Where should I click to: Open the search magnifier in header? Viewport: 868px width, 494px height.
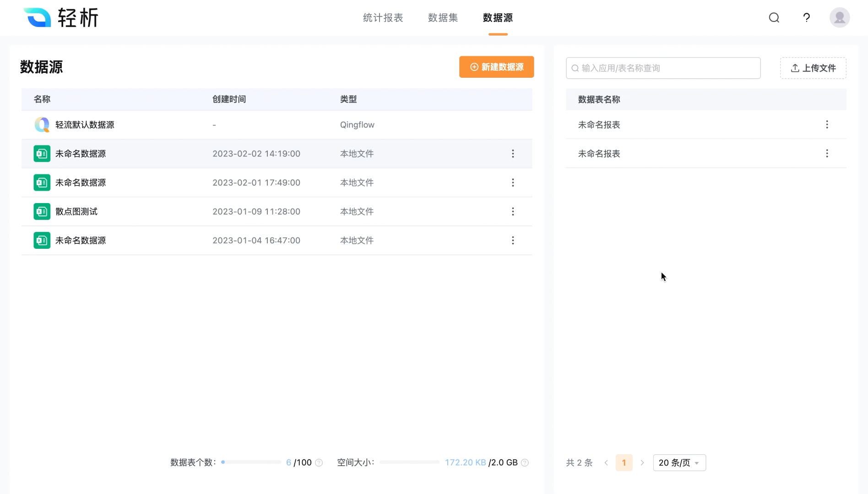pyautogui.click(x=774, y=17)
